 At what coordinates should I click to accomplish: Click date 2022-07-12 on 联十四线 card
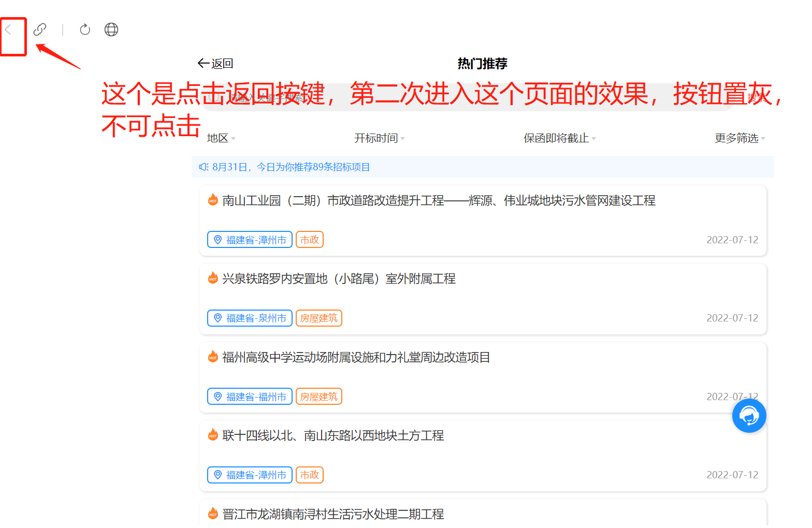pos(732,475)
